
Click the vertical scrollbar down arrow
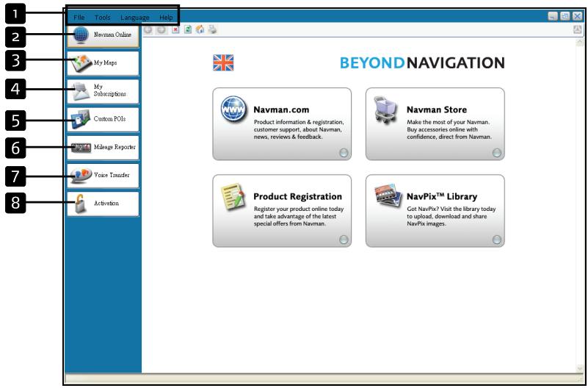click(x=579, y=370)
